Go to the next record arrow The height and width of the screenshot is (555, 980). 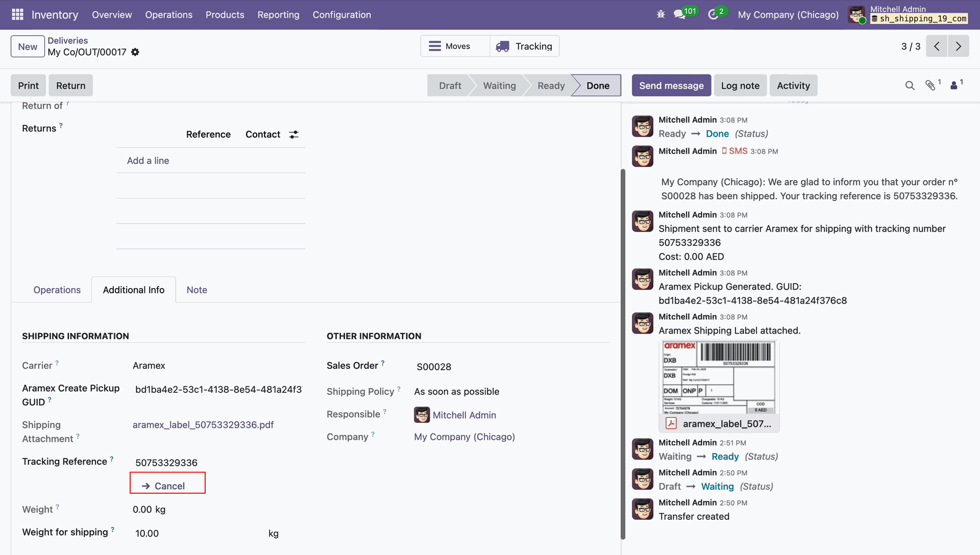(958, 46)
